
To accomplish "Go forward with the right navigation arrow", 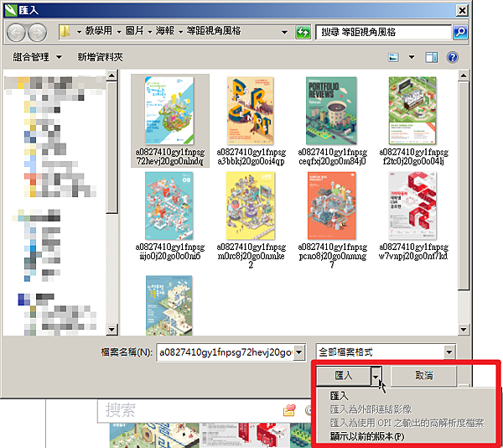I will pos(37,33).
